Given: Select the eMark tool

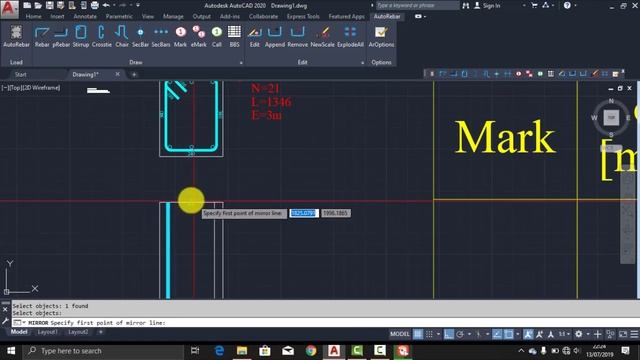Looking at the screenshot, I should pos(199,37).
